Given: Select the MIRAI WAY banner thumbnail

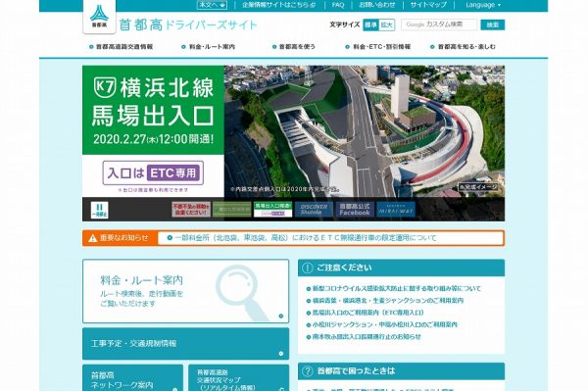Looking at the screenshot, I should (396, 210).
